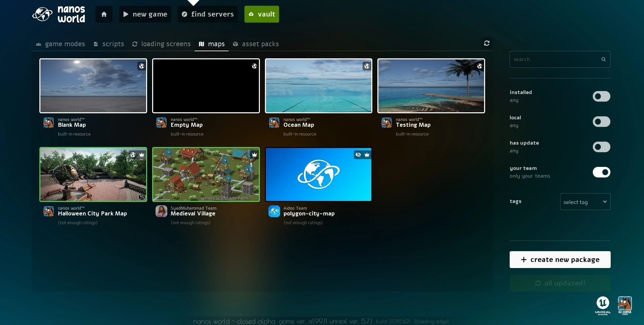The width and height of the screenshot is (644, 325).
Task: Click the Go Horse Studios logo
Action: (x=625, y=305)
